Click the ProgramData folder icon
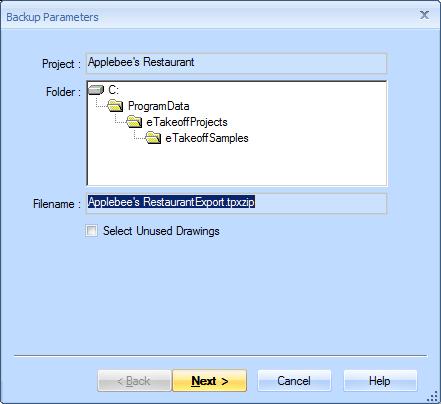The height and width of the screenshot is (404, 441). click(x=115, y=106)
